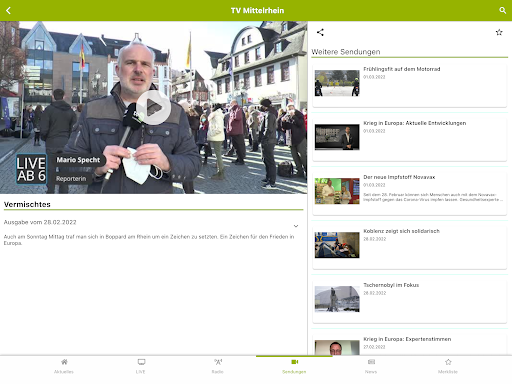
Task: Open the Aktuelles home tab
Action: tap(64, 366)
